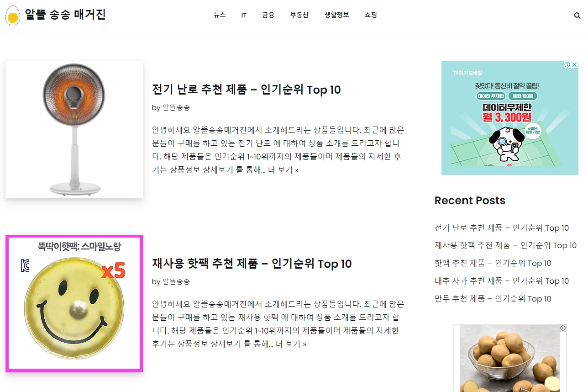Click the potato ad info icon

(x=563, y=328)
